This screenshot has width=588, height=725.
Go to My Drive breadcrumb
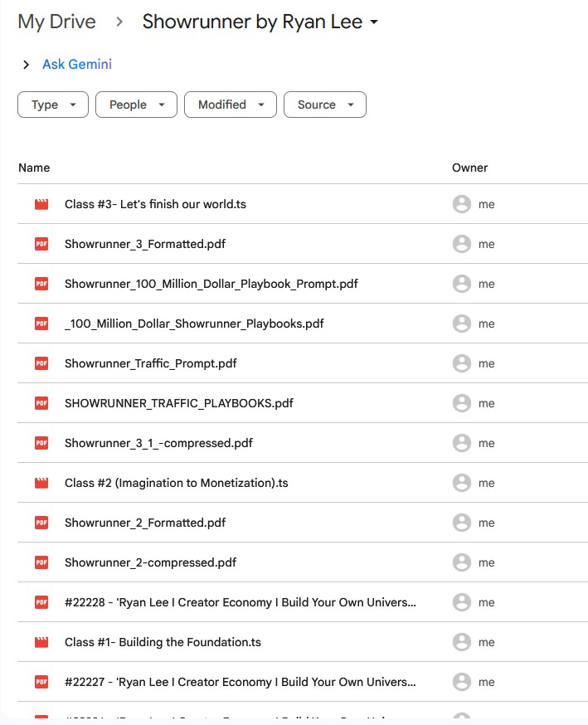click(x=56, y=22)
